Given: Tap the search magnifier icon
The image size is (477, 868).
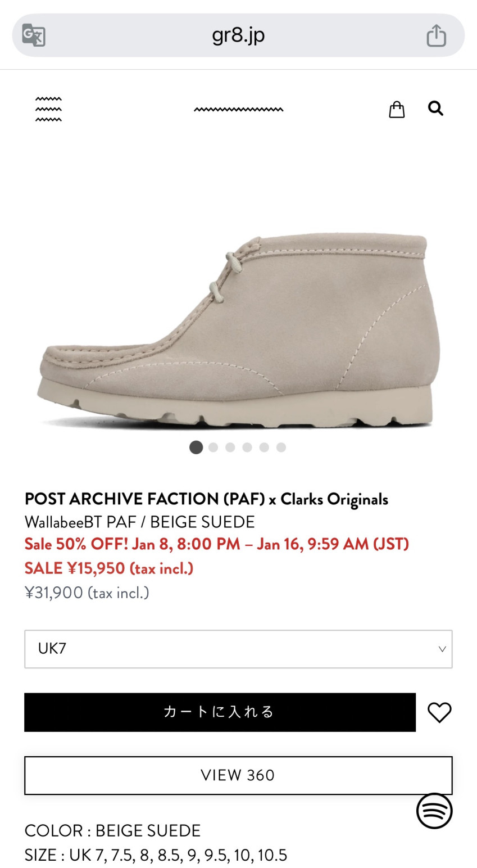Looking at the screenshot, I should pos(435,108).
